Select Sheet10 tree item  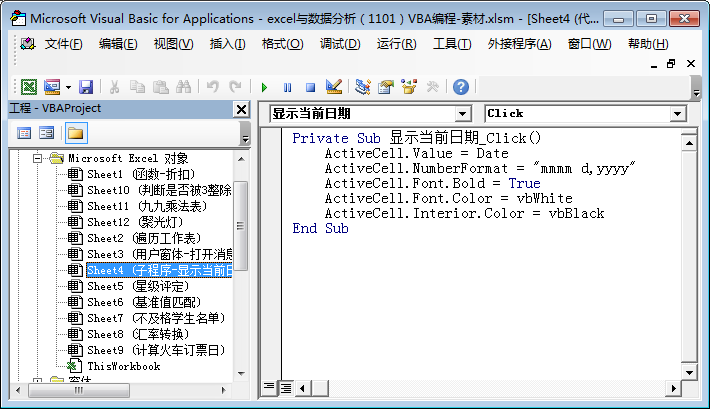point(159,190)
